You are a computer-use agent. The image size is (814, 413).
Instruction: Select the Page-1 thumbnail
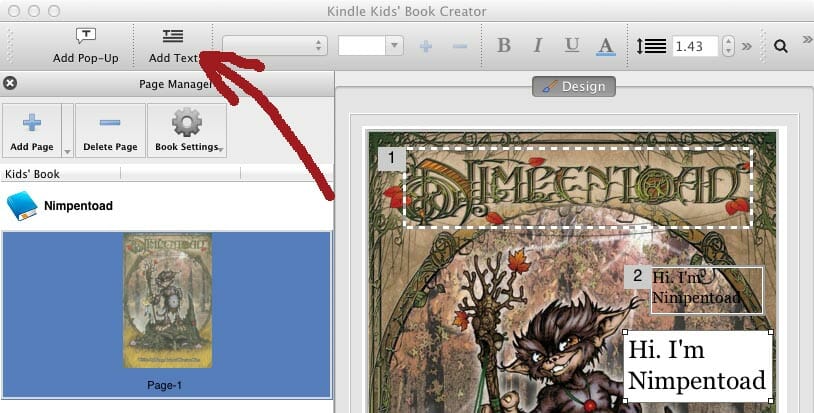coord(167,300)
